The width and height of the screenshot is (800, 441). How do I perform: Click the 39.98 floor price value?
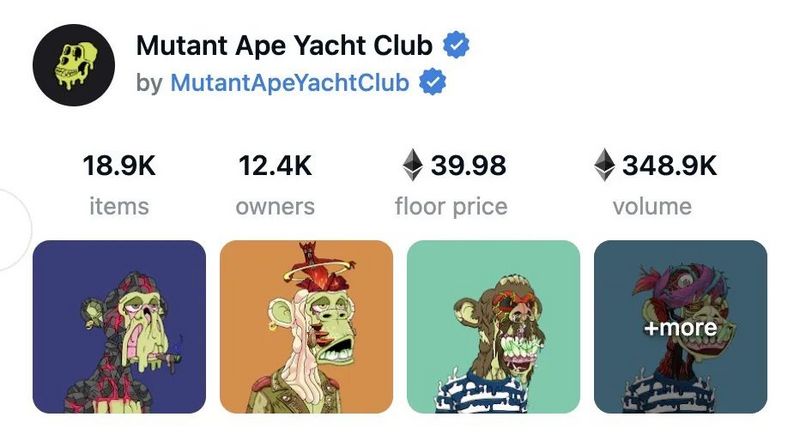(x=468, y=165)
